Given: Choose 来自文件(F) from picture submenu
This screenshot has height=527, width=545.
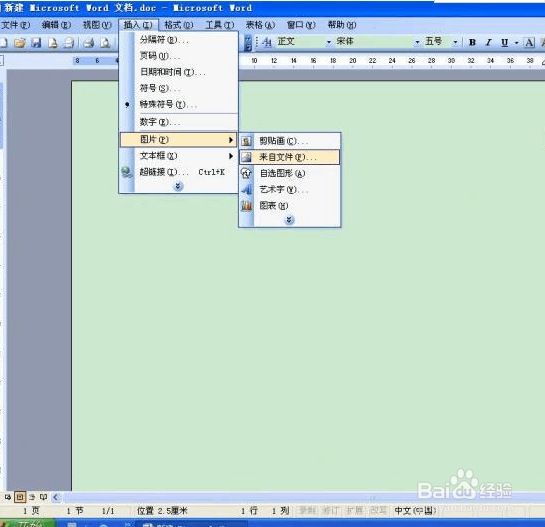Looking at the screenshot, I should 290,157.
